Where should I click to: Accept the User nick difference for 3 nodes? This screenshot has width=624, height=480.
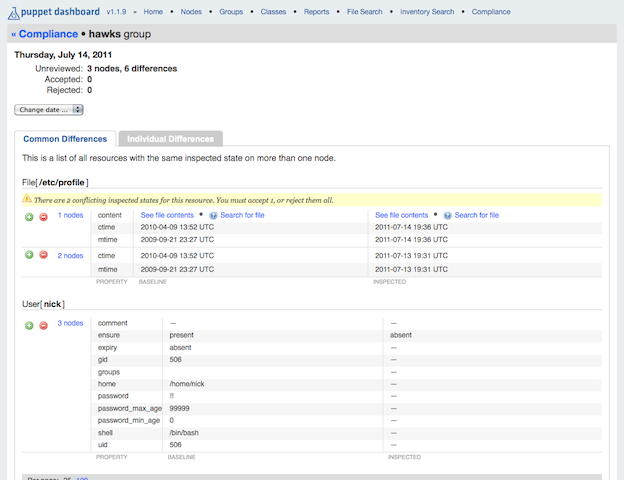click(x=29, y=324)
